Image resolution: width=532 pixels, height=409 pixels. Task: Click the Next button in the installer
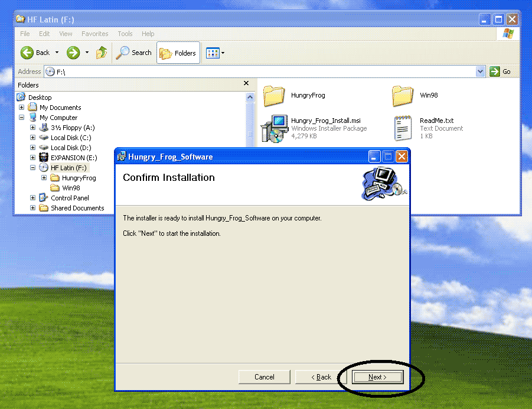(377, 377)
